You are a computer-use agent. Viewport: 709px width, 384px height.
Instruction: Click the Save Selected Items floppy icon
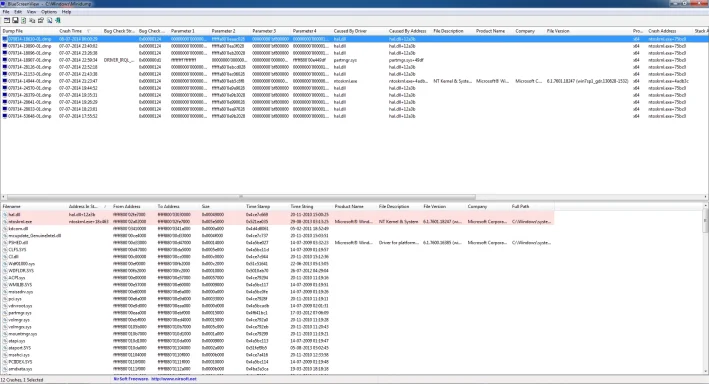15,20
